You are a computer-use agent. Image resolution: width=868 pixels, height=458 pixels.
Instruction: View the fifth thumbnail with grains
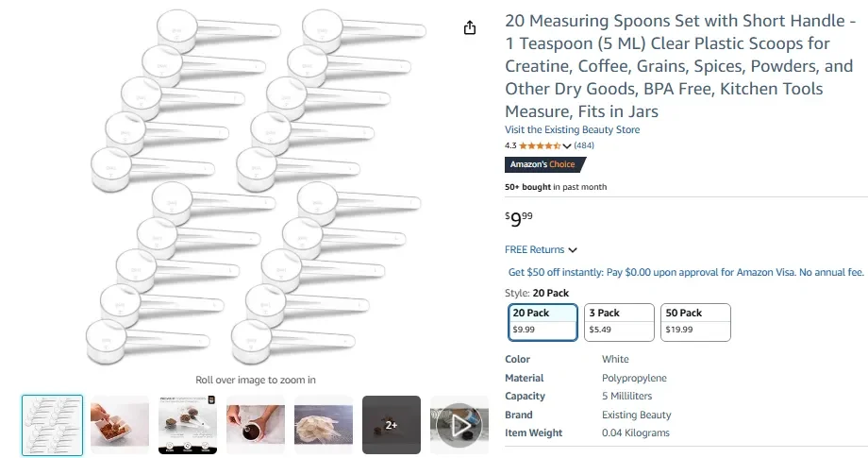(x=324, y=425)
